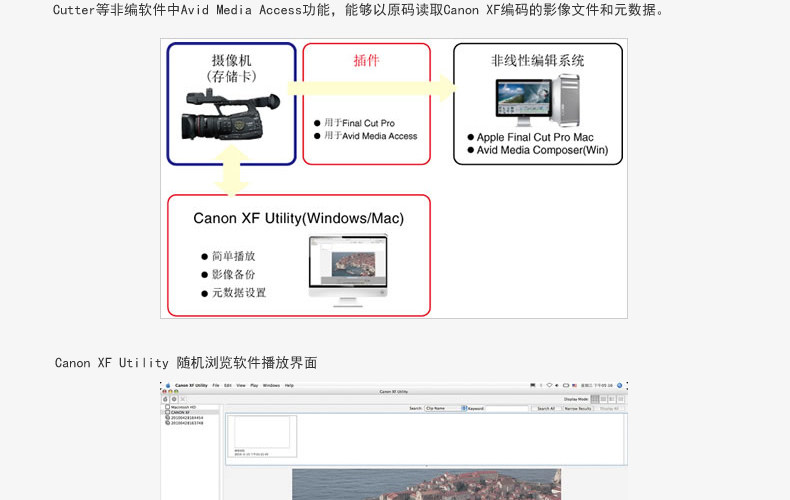Open the Windows menu

[271, 386]
